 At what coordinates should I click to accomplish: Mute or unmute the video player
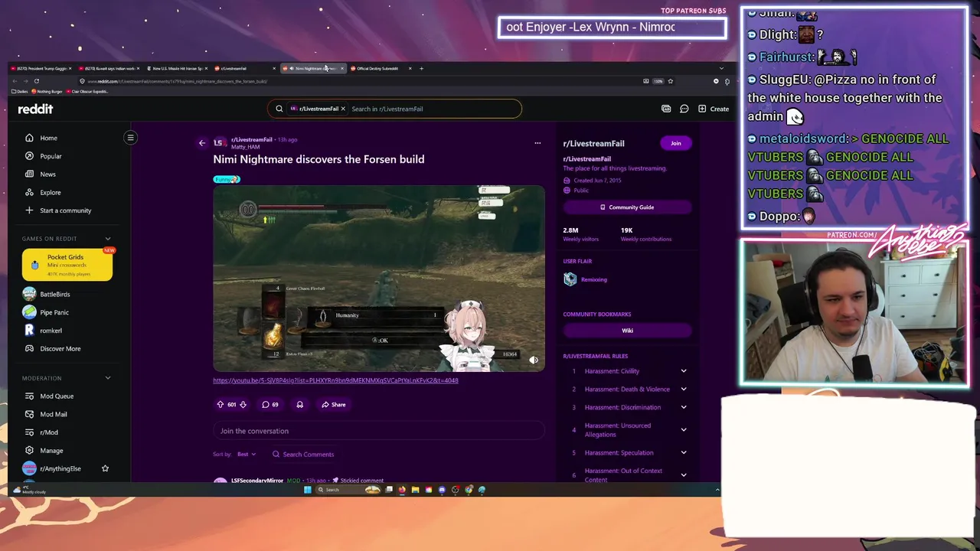(534, 360)
